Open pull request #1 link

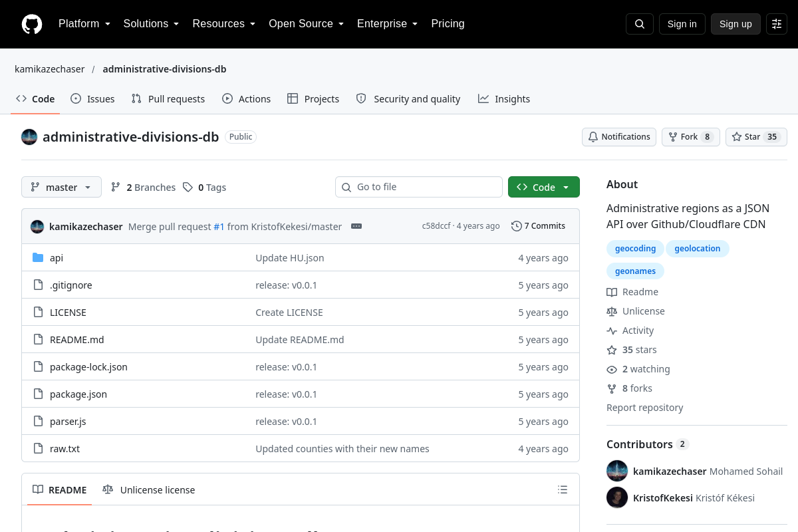point(219,227)
